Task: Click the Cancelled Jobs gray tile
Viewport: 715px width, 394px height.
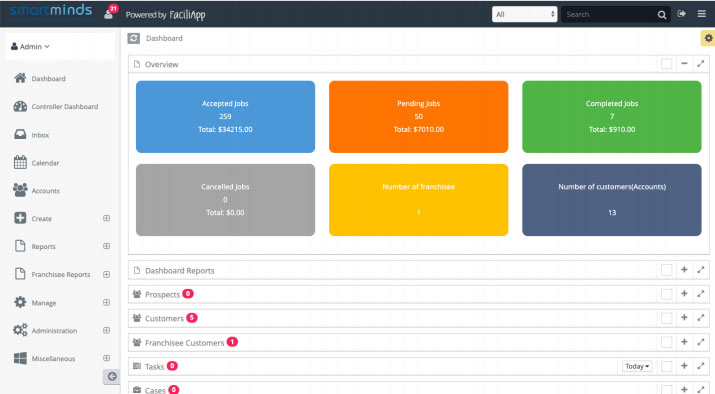Action: tap(225, 200)
